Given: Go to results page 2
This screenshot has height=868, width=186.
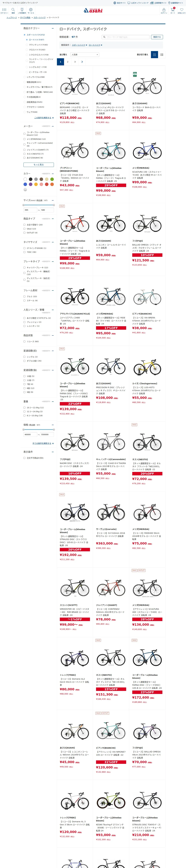Looking at the screenshot, I should pyautogui.click(x=68, y=62).
